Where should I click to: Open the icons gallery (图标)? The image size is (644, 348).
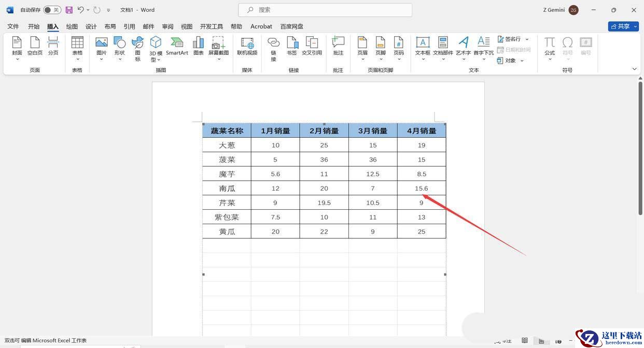click(137, 49)
